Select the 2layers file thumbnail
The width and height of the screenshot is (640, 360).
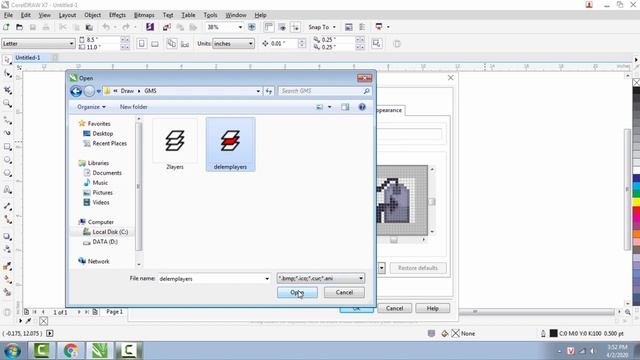[x=175, y=144]
